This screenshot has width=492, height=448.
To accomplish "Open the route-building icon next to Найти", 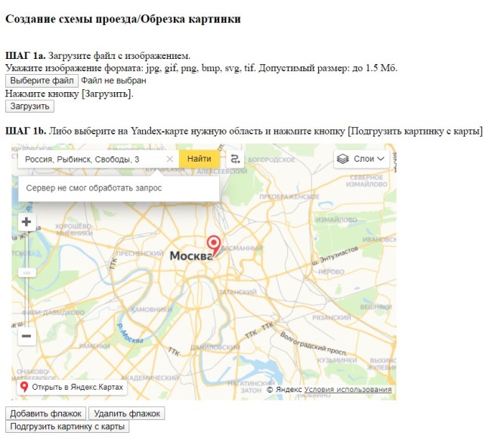I will (235, 159).
